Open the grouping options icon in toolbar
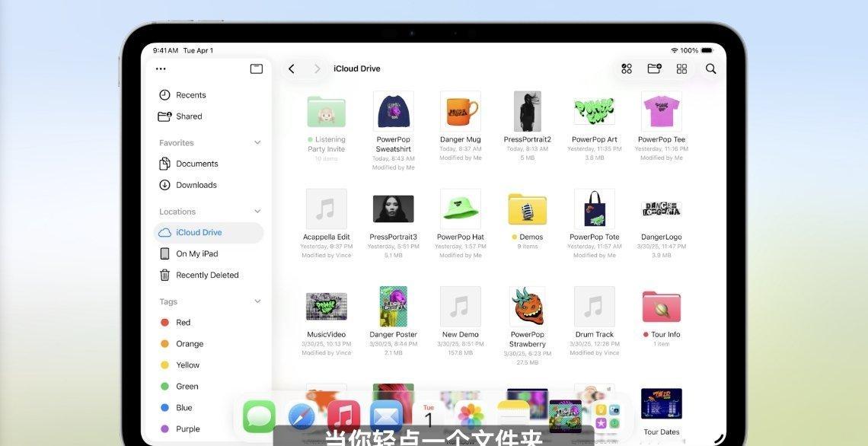Image resolution: width=868 pixels, height=446 pixels. click(627, 68)
